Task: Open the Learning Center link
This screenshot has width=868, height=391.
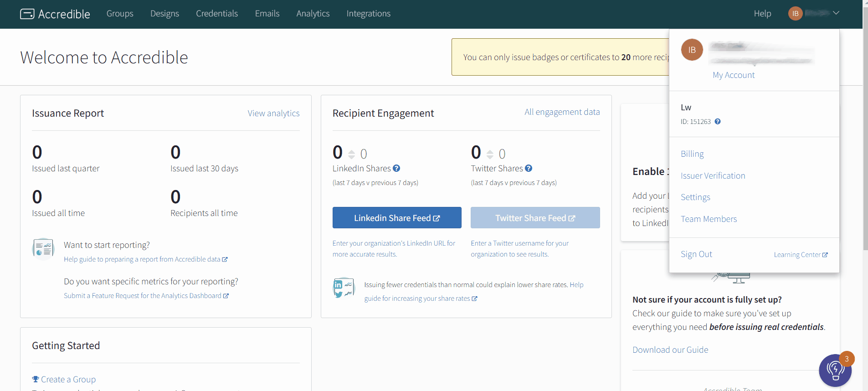Action: (801, 255)
